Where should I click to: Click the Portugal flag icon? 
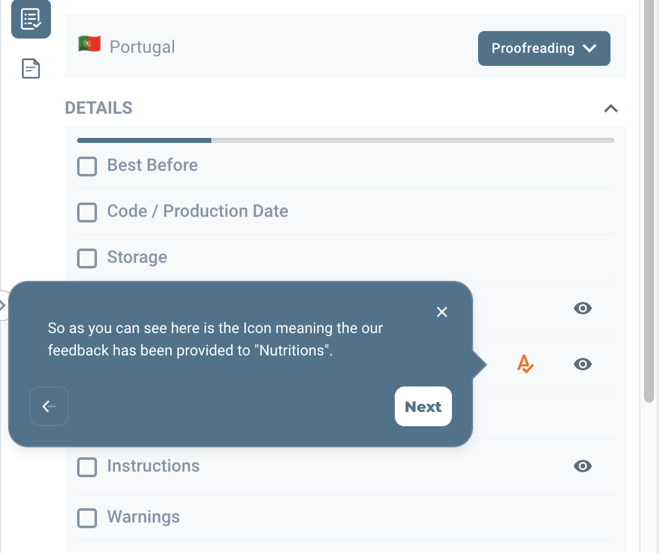(90, 45)
